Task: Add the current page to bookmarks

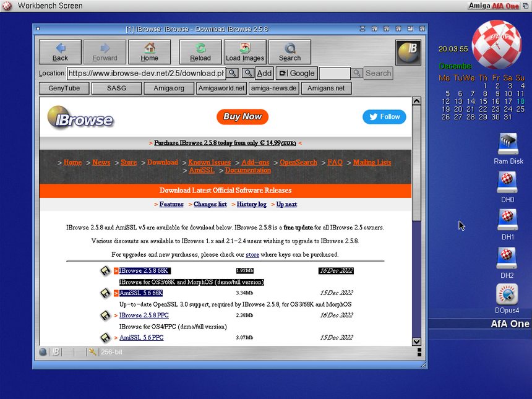Action: [x=264, y=73]
